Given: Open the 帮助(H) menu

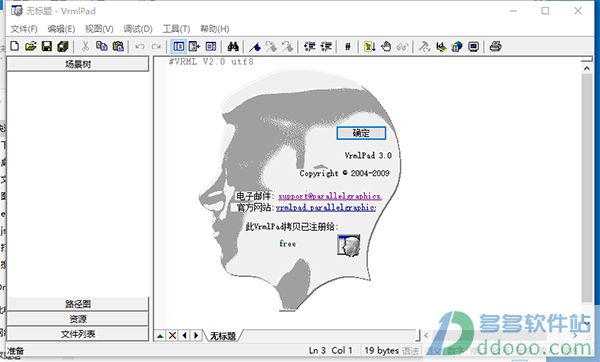Looking at the screenshot, I should (215, 29).
